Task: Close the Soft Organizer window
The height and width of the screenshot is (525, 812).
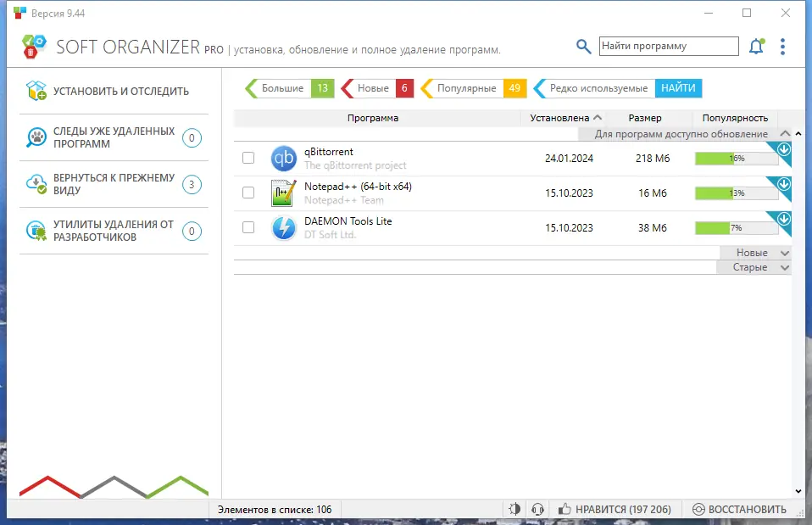Action: tap(786, 13)
